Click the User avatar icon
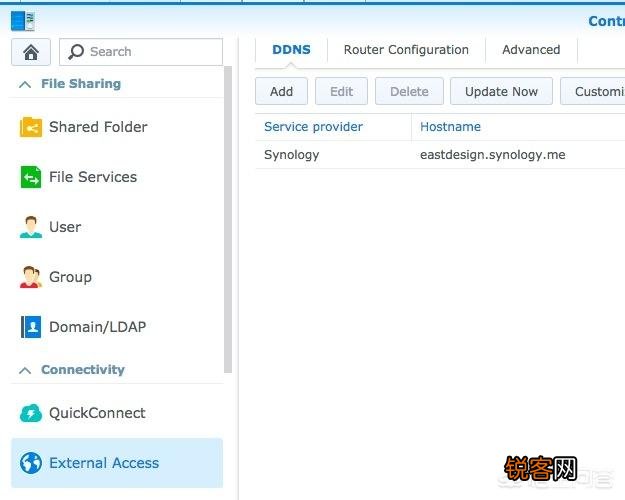625x500 pixels. pos(31,227)
